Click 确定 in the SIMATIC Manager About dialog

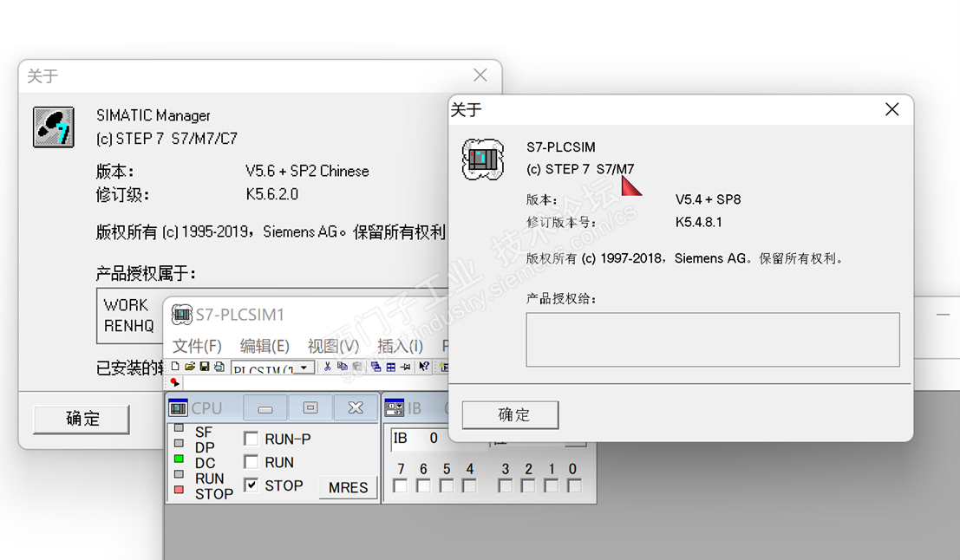tap(82, 420)
